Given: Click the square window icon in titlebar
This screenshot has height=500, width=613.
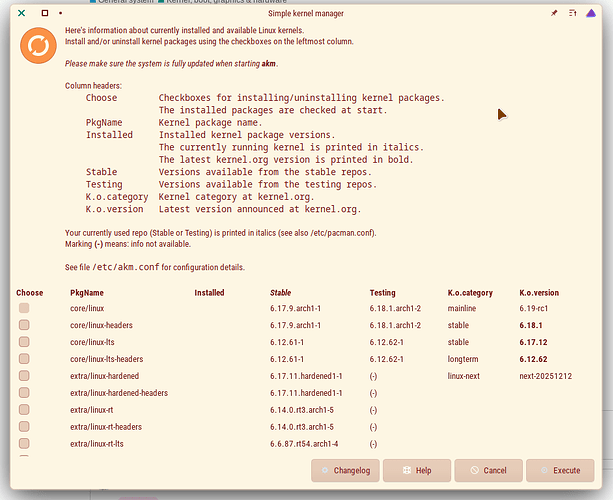Looking at the screenshot, I should coord(45,13).
